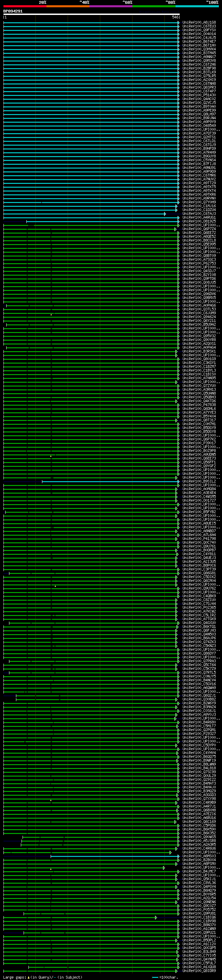Select the UniRef100_Q9U761 entry
Viewport: 222px width, 980px height.
tap(199, 546)
